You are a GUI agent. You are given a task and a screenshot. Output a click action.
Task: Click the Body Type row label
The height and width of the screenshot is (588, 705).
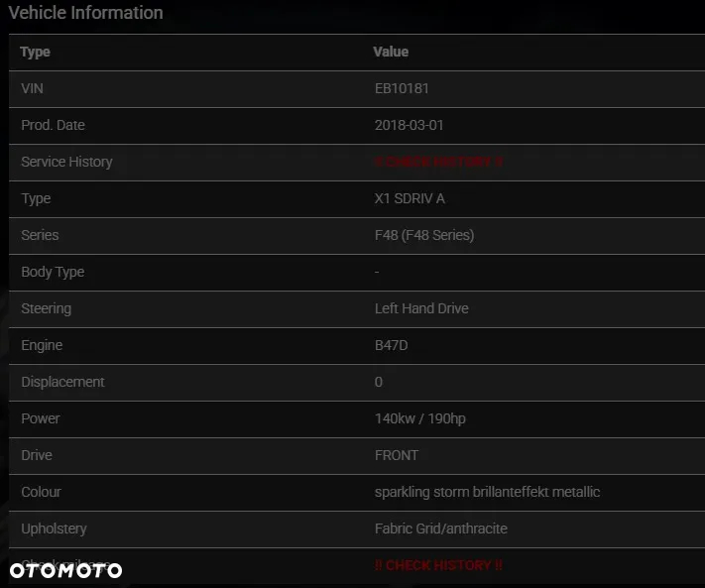pyautogui.click(x=53, y=272)
